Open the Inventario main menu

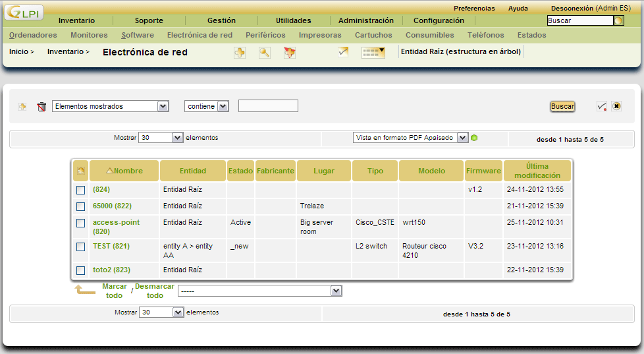click(76, 20)
